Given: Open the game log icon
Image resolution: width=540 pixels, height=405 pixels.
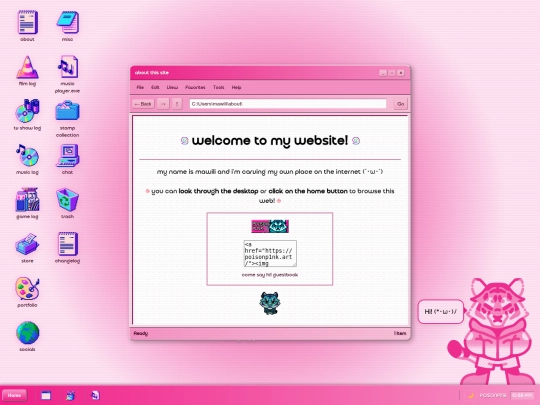Looking at the screenshot, I should click(x=28, y=200).
